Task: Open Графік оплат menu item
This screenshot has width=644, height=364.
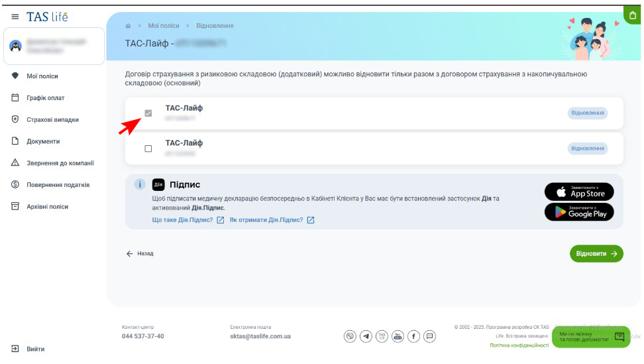Action: pos(46,97)
